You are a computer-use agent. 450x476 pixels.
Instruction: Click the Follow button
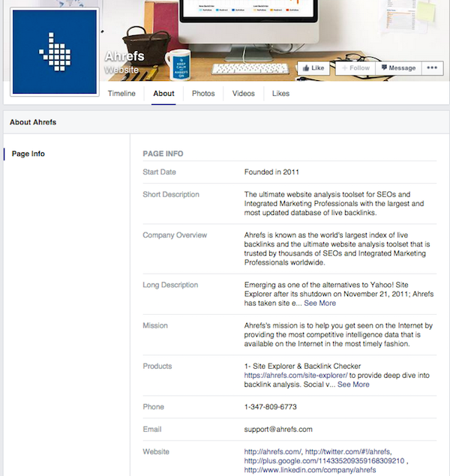point(355,68)
